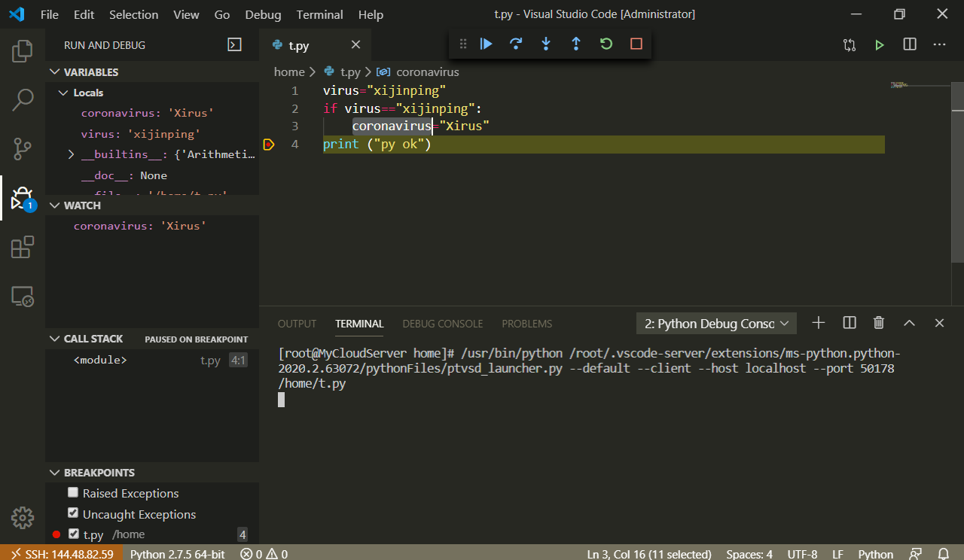Open the Terminal menu
The width and height of the screenshot is (964, 560).
pos(319,14)
